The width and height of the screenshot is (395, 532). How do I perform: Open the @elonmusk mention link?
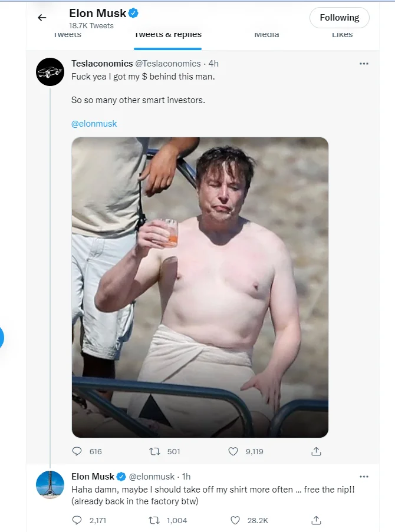click(94, 124)
